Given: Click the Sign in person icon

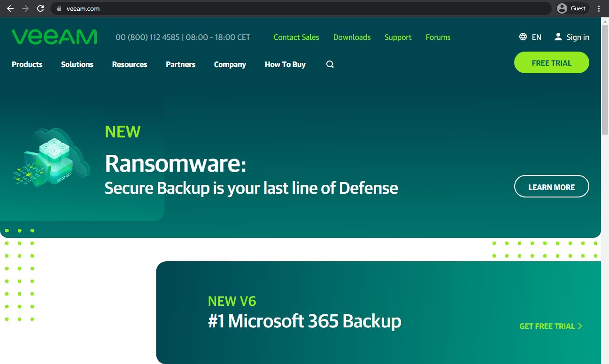Looking at the screenshot, I should (558, 37).
